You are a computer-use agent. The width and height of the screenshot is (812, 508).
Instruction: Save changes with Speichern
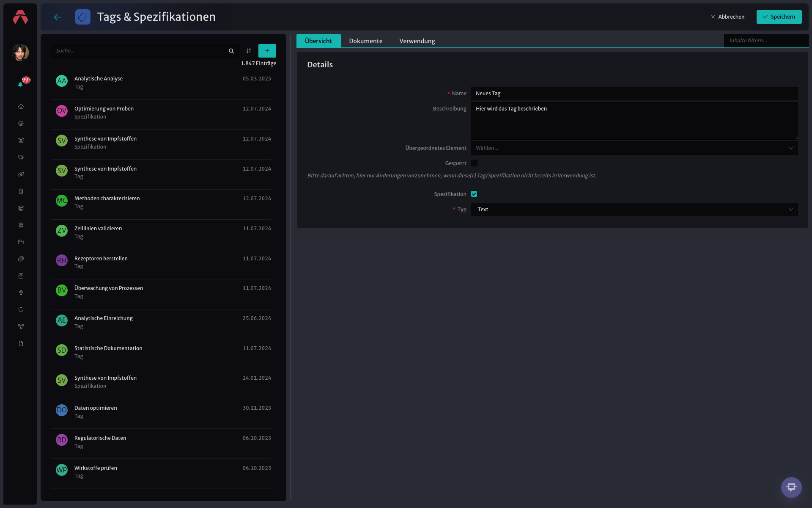point(779,17)
